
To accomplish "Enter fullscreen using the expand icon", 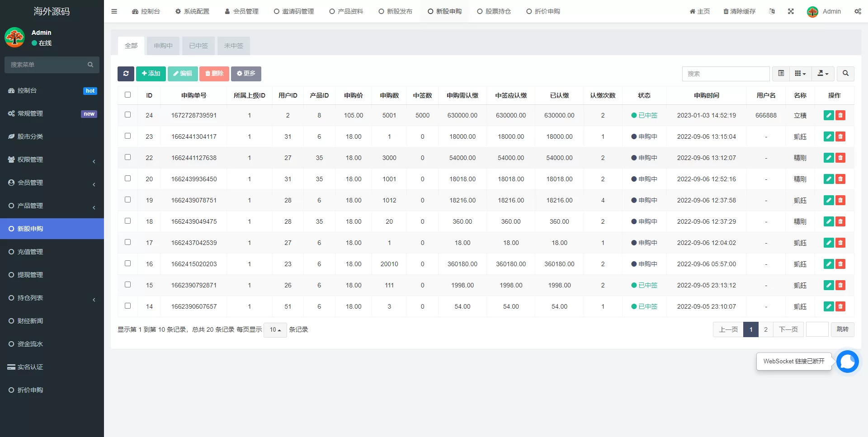I will [x=791, y=11].
